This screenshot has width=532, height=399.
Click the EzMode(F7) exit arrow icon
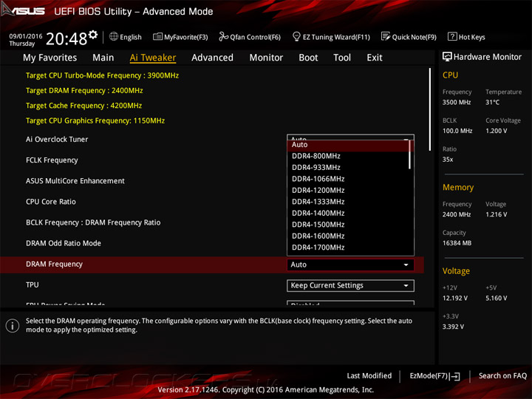click(455, 376)
